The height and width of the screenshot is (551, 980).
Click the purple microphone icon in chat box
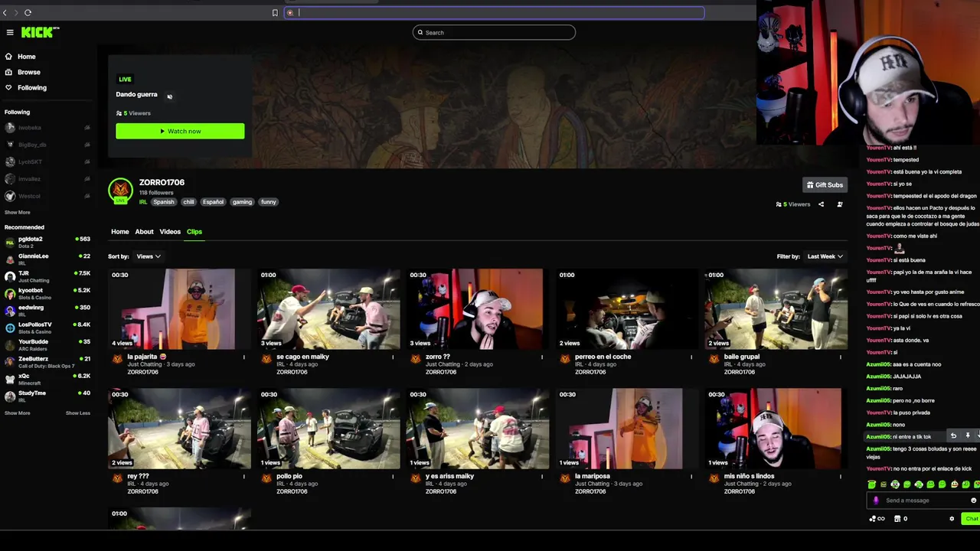click(x=877, y=500)
